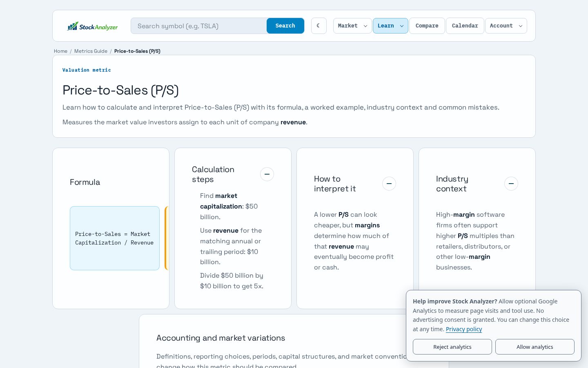This screenshot has width=588, height=368.
Task: Allow analytics in consent banner
Action: click(x=535, y=347)
